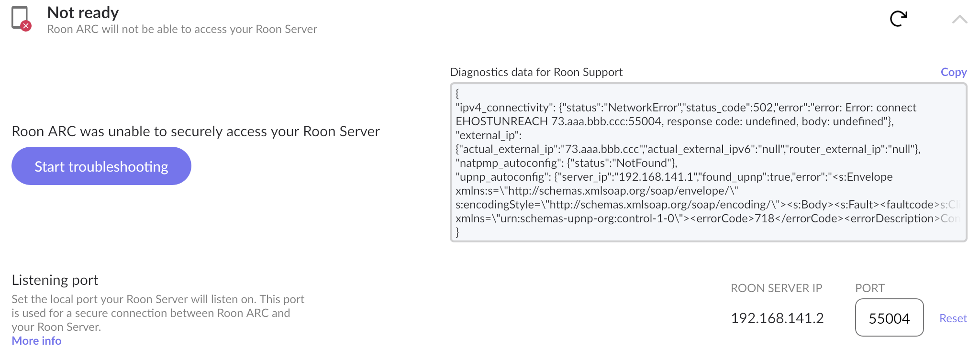
Task: Click the port number input field
Action: [889, 318]
